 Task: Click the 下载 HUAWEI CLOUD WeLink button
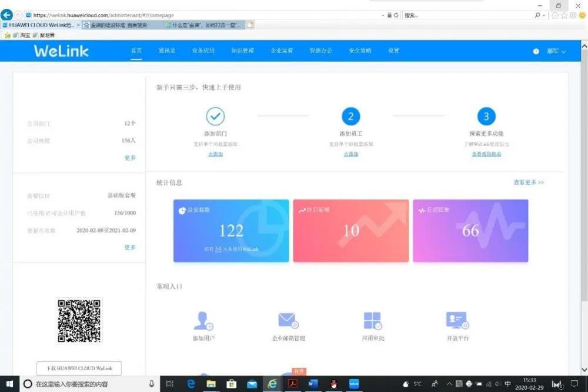click(79, 368)
